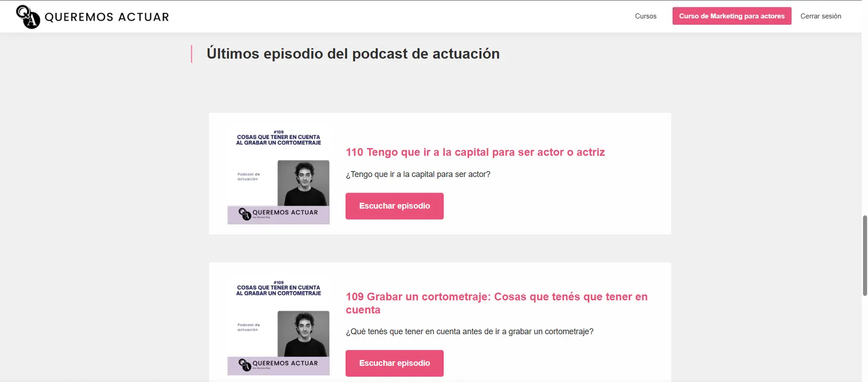Viewport: 868px width, 382px height.
Task: Click the host portrait in second episode cover
Action: 303,334
